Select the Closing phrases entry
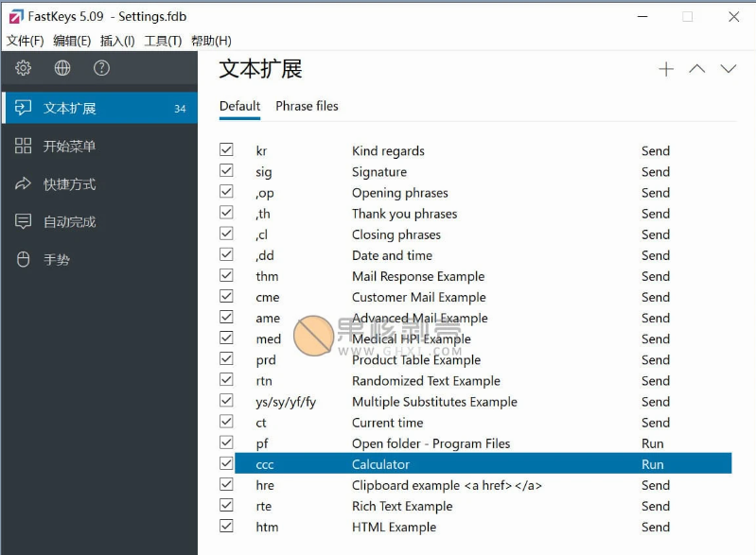The image size is (756, 555). point(483,234)
